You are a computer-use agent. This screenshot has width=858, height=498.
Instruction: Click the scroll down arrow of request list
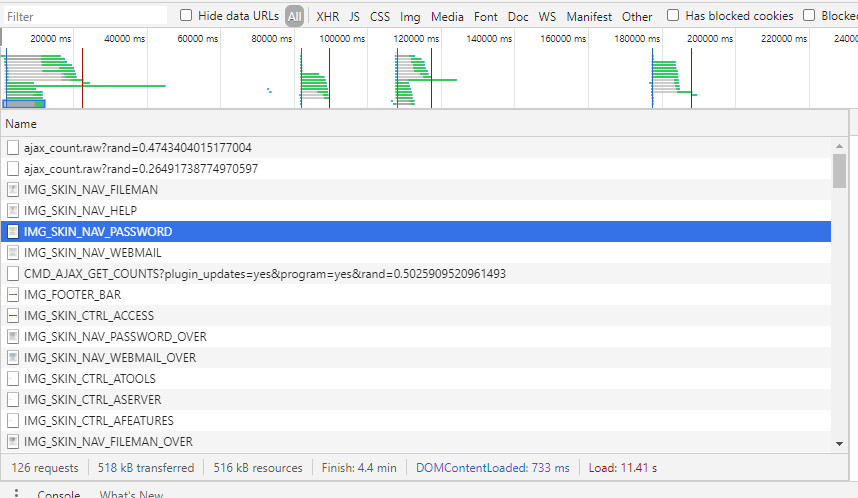pos(839,443)
